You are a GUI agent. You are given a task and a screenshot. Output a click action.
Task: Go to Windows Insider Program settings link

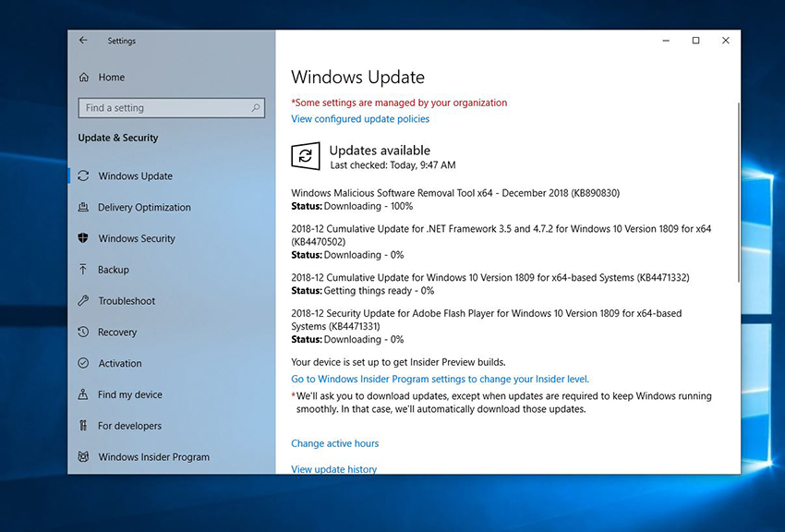click(x=440, y=379)
